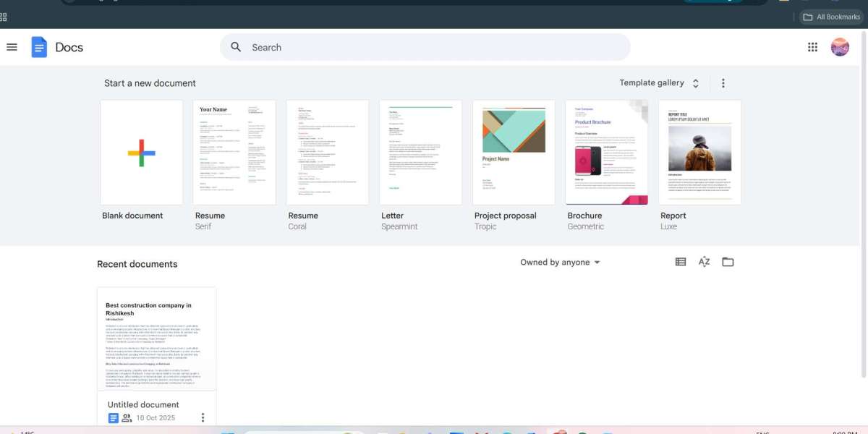Create a new Blank document
The width and height of the screenshot is (868, 434).
(x=142, y=153)
